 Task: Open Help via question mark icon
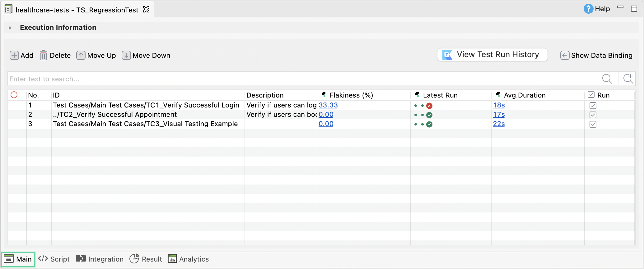click(588, 9)
